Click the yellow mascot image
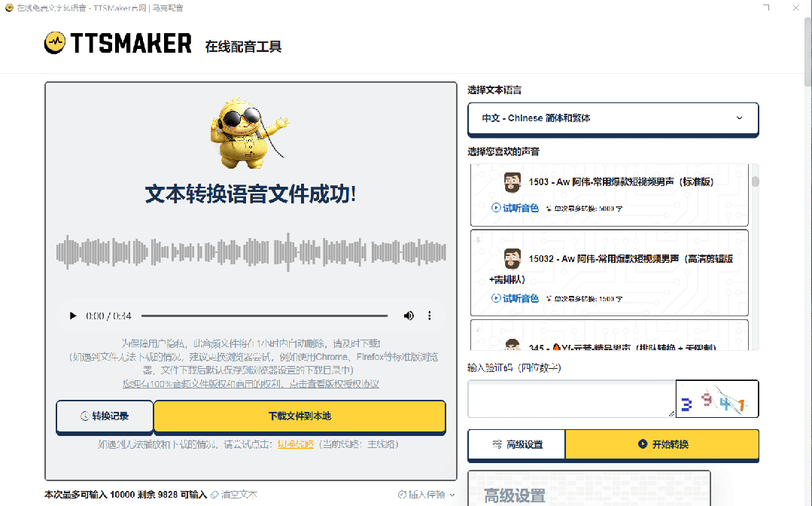Viewport: 812px width, 506px height. point(249,133)
